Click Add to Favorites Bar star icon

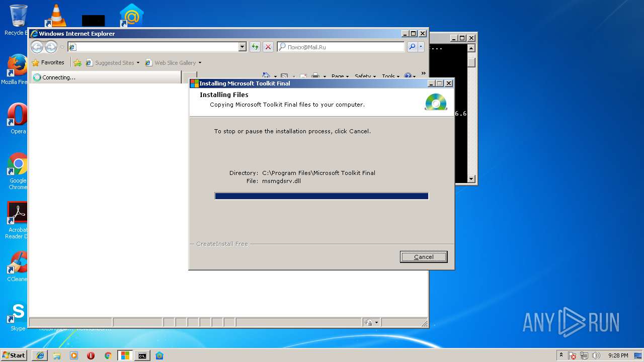(77, 63)
